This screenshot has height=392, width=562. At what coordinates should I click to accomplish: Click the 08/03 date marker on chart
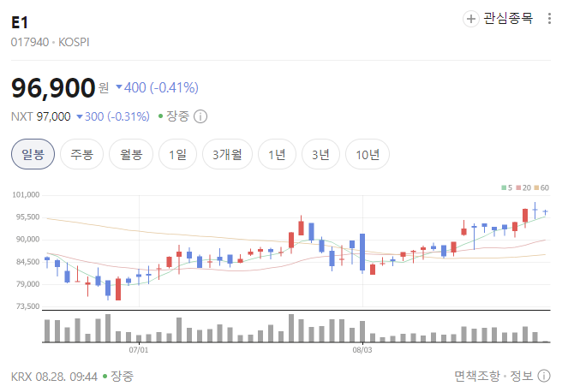point(362,350)
